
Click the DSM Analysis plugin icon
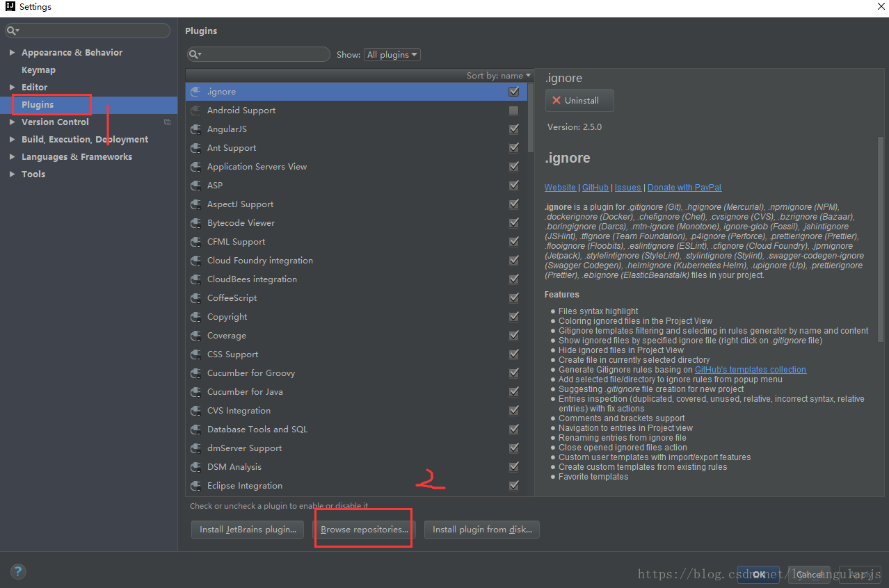tap(196, 467)
